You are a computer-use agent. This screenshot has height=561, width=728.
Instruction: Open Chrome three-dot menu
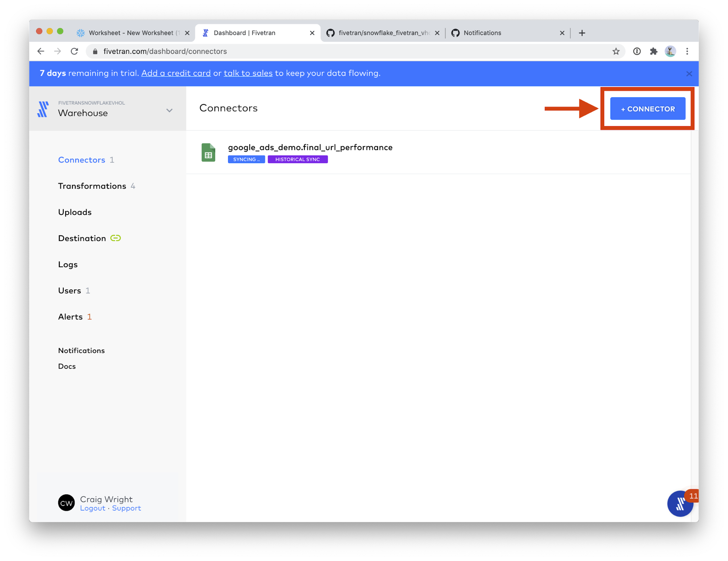pos(687,51)
